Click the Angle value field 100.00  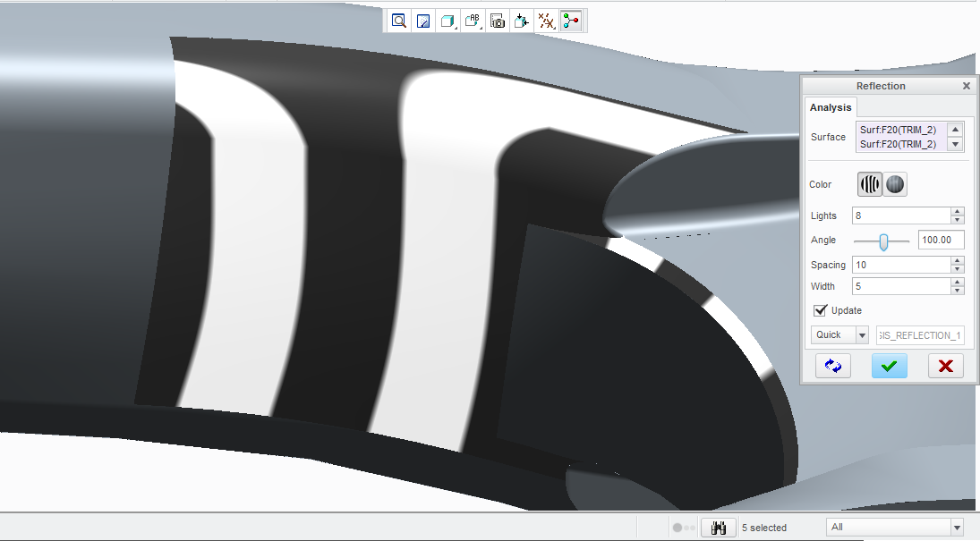point(941,240)
